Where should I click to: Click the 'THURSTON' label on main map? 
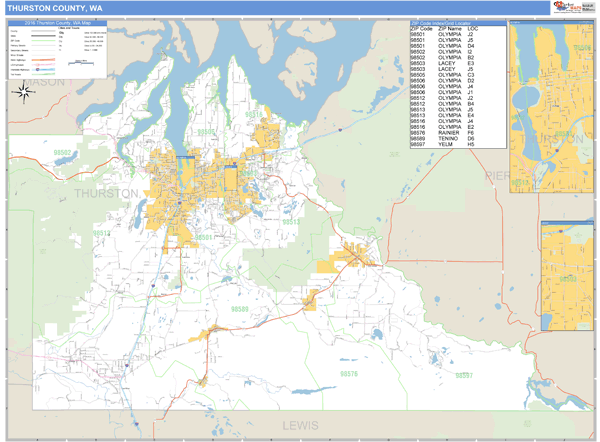107,193
